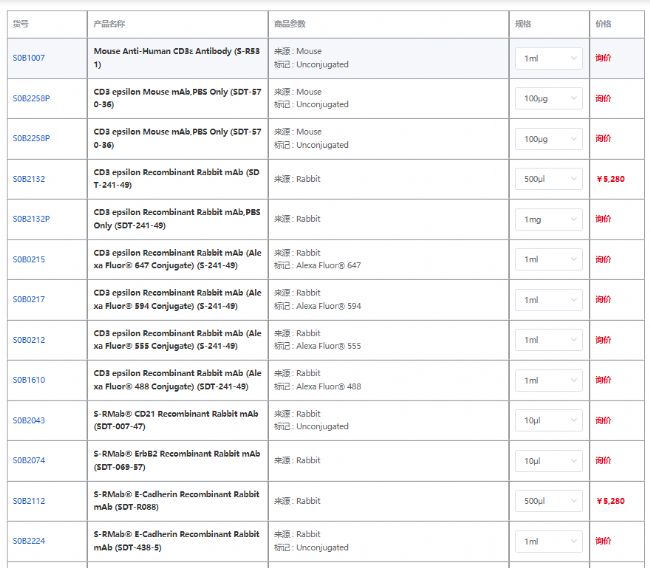Screen dimensions: 650x568
Task: Click the 询价 price inquiry for S0B1007
Action: (603, 58)
